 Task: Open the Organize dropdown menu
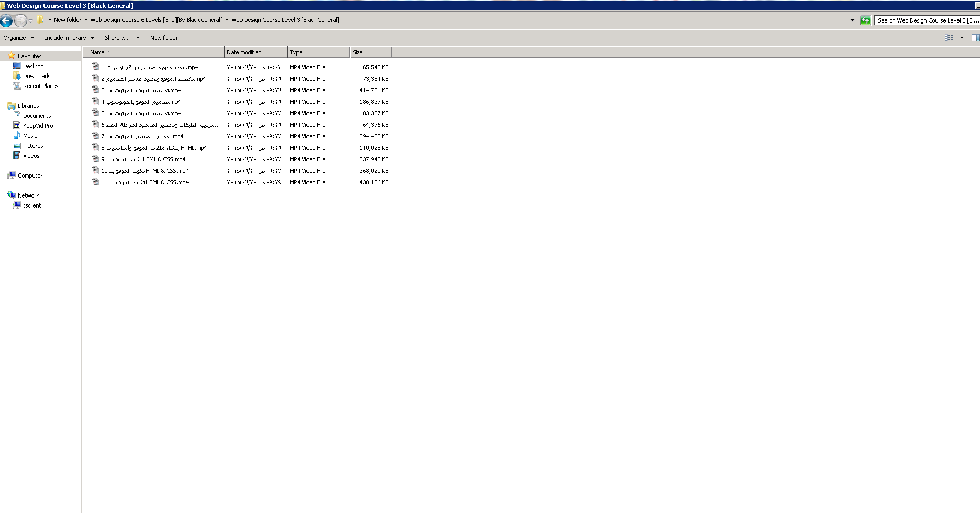(x=18, y=38)
